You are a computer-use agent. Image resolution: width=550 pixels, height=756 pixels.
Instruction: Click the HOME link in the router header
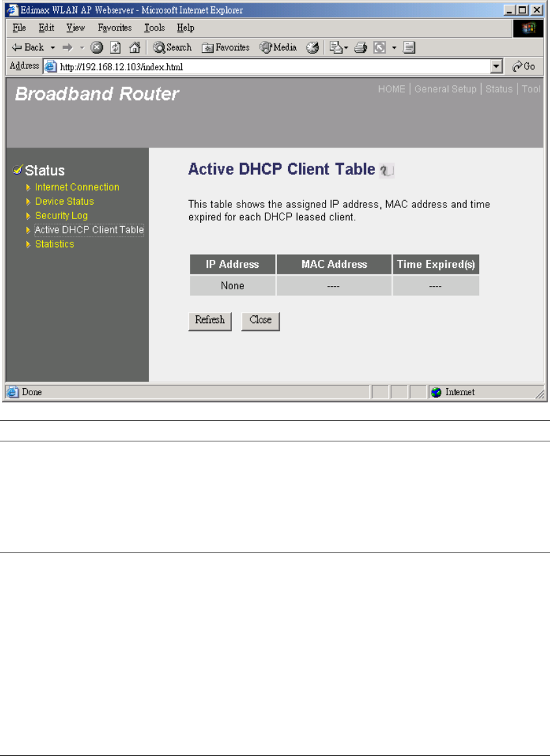point(391,88)
